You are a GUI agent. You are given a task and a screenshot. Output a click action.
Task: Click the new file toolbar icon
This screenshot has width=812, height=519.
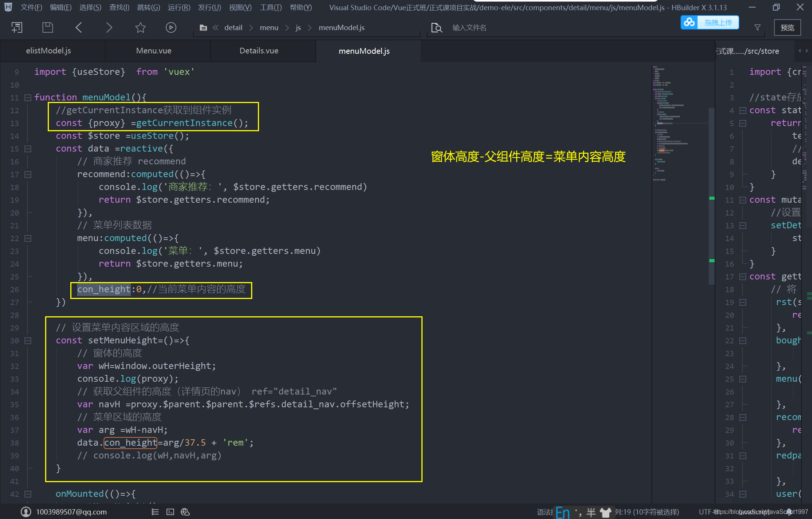[17, 27]
